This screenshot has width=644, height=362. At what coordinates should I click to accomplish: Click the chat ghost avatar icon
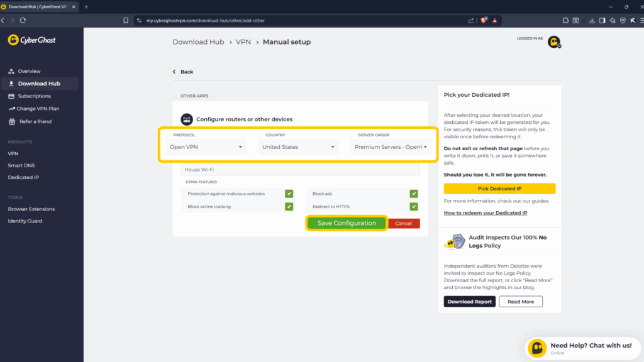click(537, 348)
